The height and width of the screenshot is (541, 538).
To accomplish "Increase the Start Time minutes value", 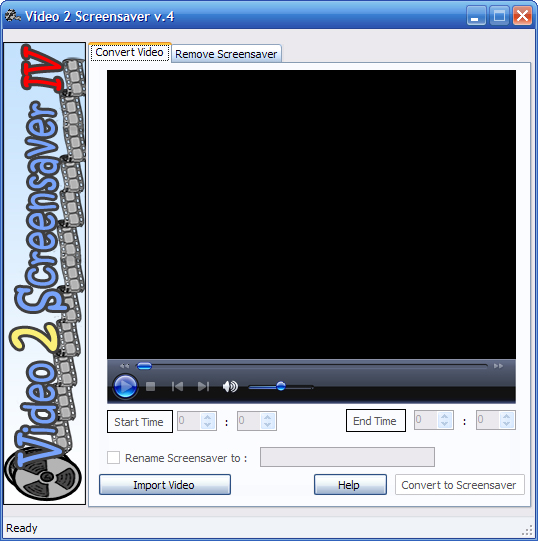I will click(207, 417).
